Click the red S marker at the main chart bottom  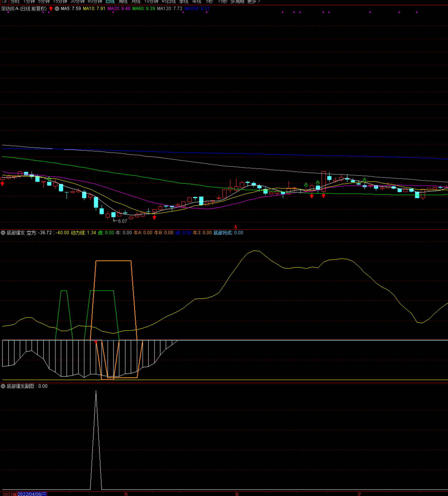coord(236,227)
